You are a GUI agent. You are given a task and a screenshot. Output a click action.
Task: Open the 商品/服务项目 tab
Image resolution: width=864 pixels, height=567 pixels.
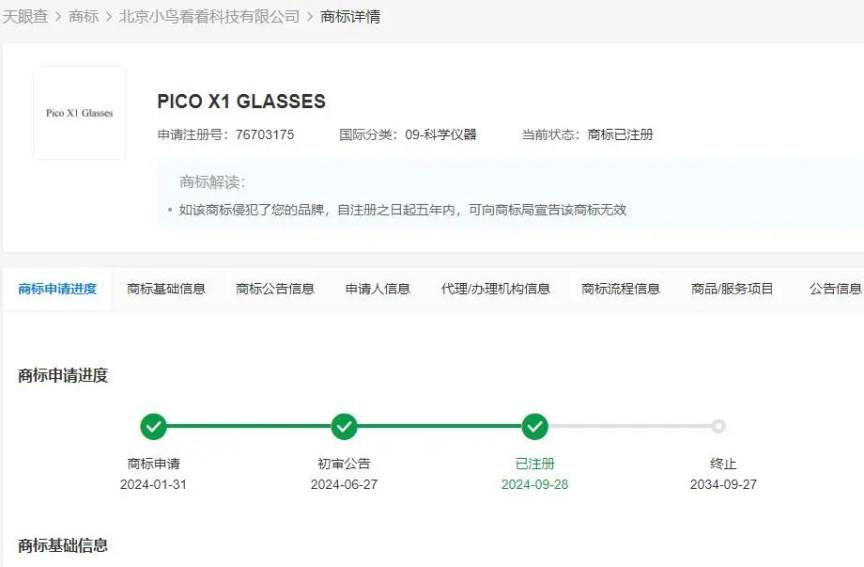(732, 289)
